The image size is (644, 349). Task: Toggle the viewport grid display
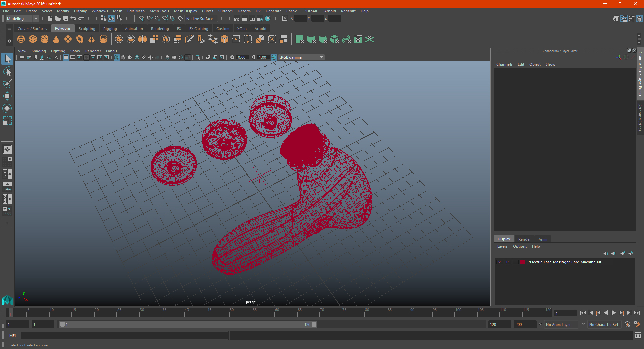pos(66,57)
